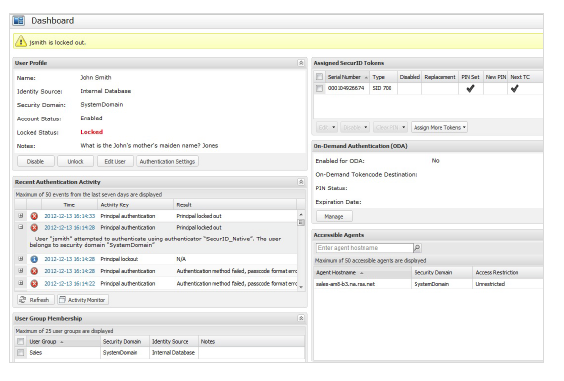Check token 000104926674 checkbox

point(319,88)
